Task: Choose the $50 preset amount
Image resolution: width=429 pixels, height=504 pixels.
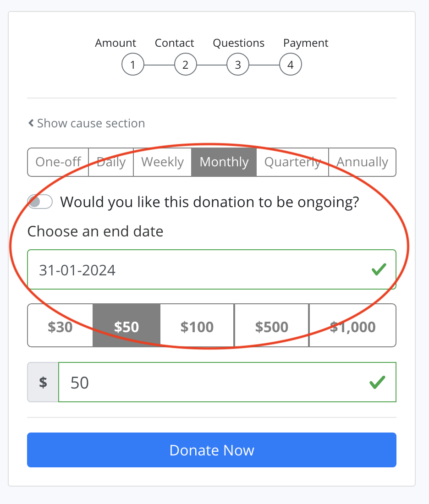Action: pyautogui.click(x=126, y=325)
